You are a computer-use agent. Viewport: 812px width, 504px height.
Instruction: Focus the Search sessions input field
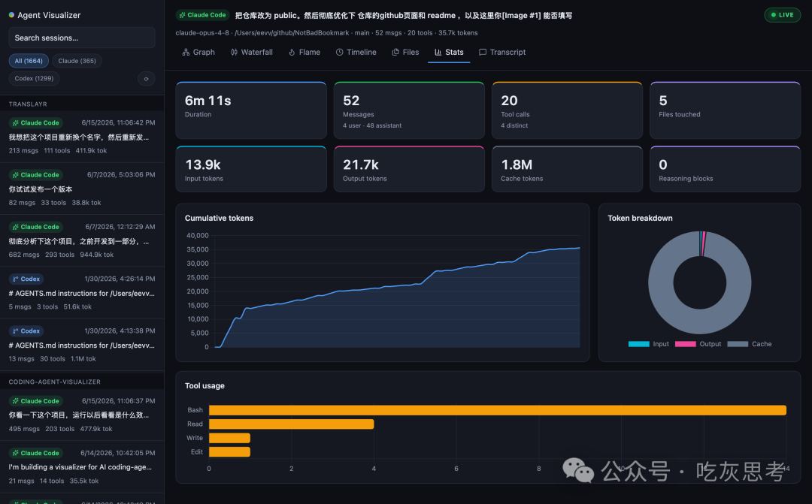click(82, 38)
